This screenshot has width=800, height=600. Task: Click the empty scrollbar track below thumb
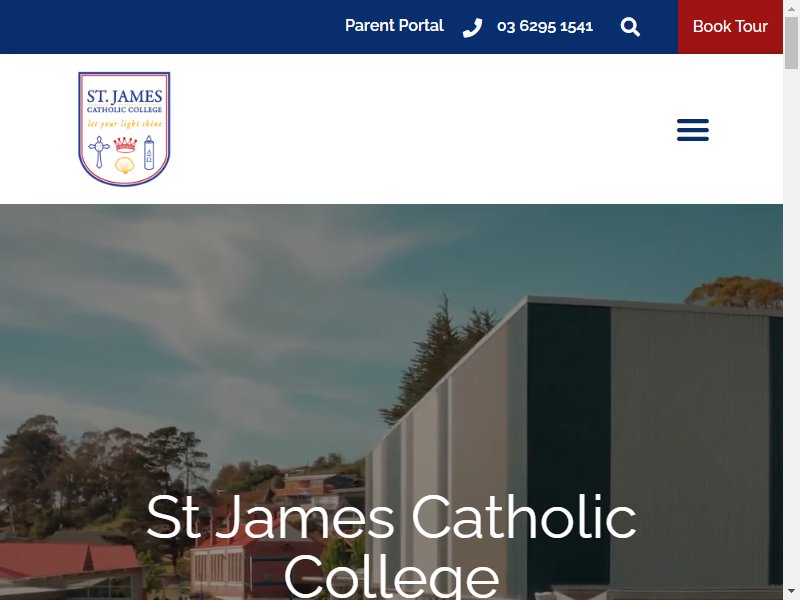(x=791, y=327)
